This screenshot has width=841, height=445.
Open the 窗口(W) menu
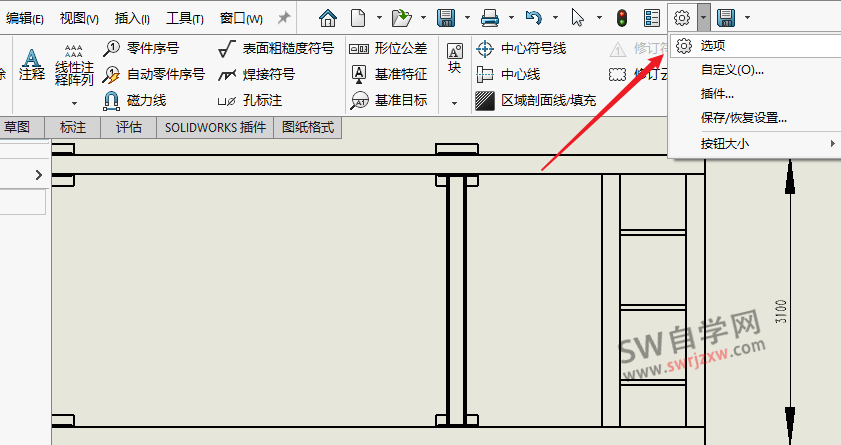pyautogui.click(x=241, y=19)
